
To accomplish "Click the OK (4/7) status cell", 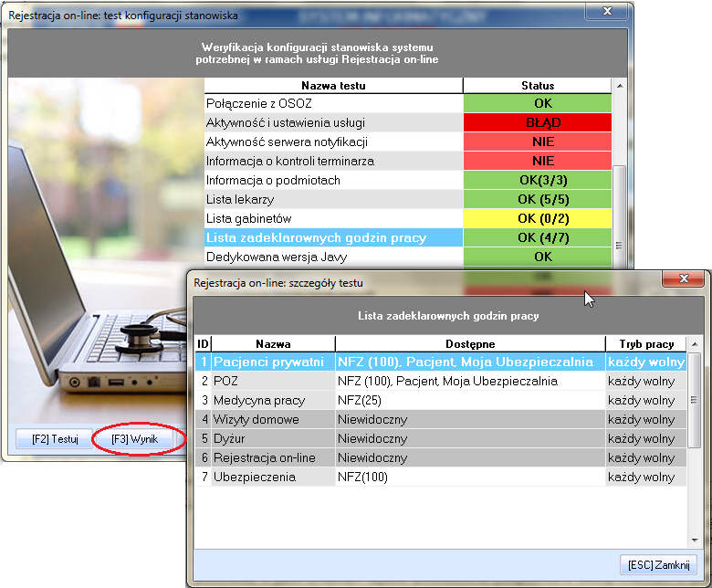I will click(x=538, y=237).
